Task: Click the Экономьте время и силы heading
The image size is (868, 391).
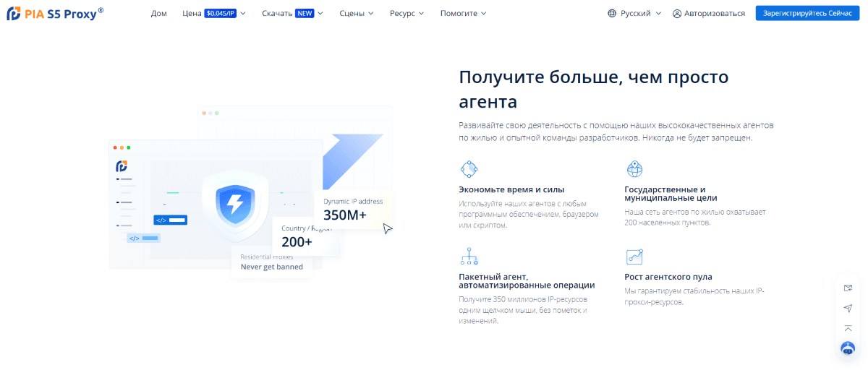Action: point(511,189)
